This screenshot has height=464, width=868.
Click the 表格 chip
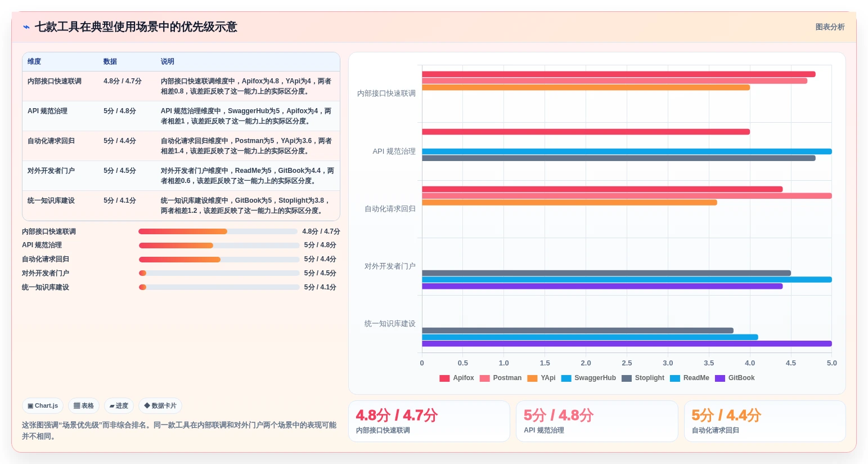pos(84,405)
